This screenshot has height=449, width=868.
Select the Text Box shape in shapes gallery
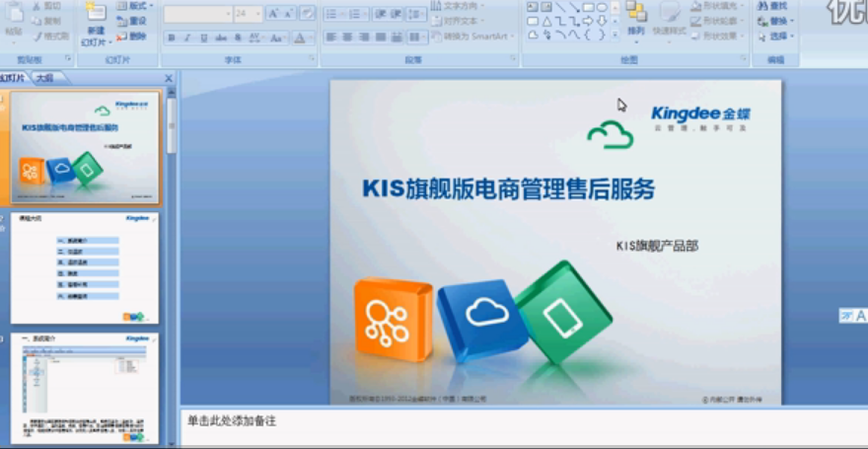tap(532, 7)
